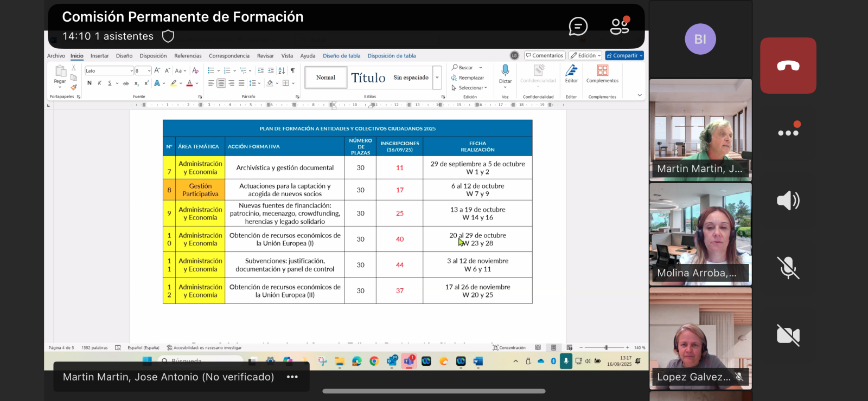Toggle the speaker audio output
Screen dimensions: 868x401
788,200
